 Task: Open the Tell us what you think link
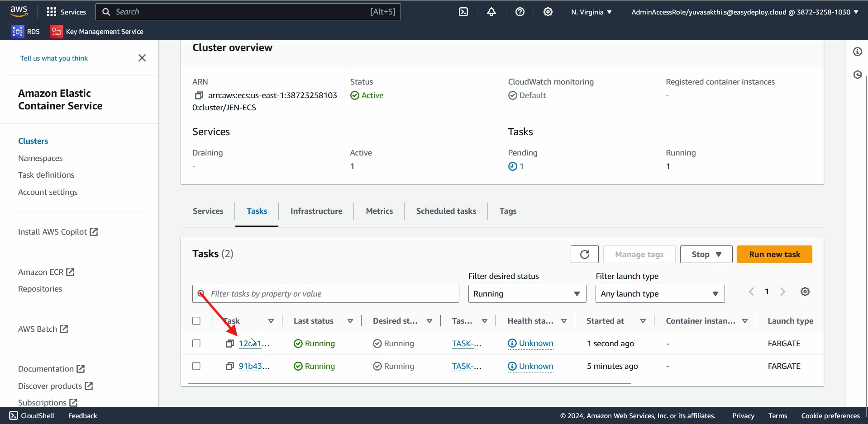(54, 58)
